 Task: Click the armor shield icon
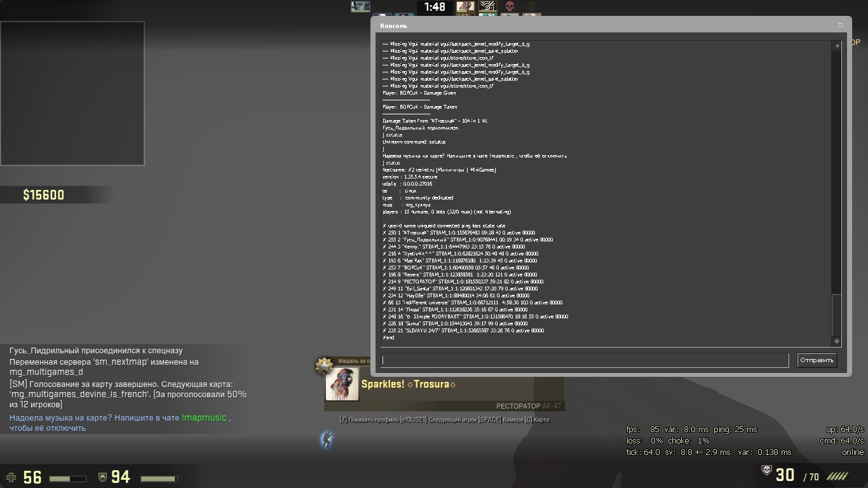102,477
